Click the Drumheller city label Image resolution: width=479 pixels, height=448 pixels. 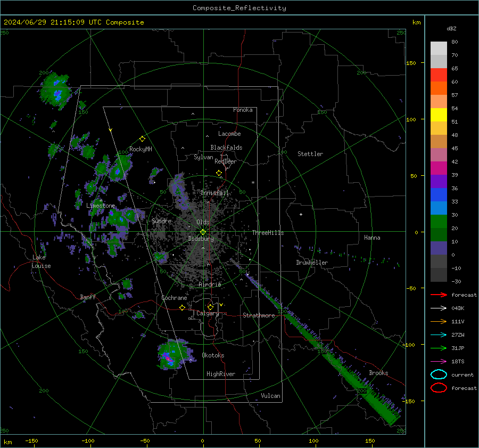pos(312,263)
